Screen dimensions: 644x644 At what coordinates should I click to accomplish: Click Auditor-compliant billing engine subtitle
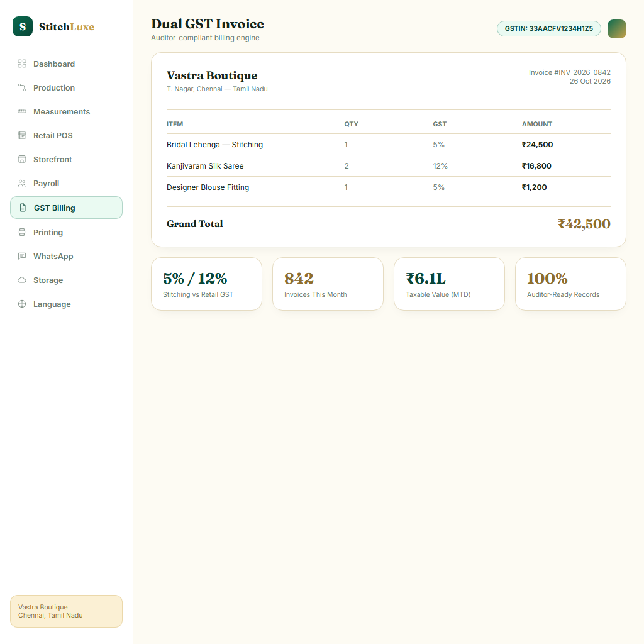click(x=205, y=38)
